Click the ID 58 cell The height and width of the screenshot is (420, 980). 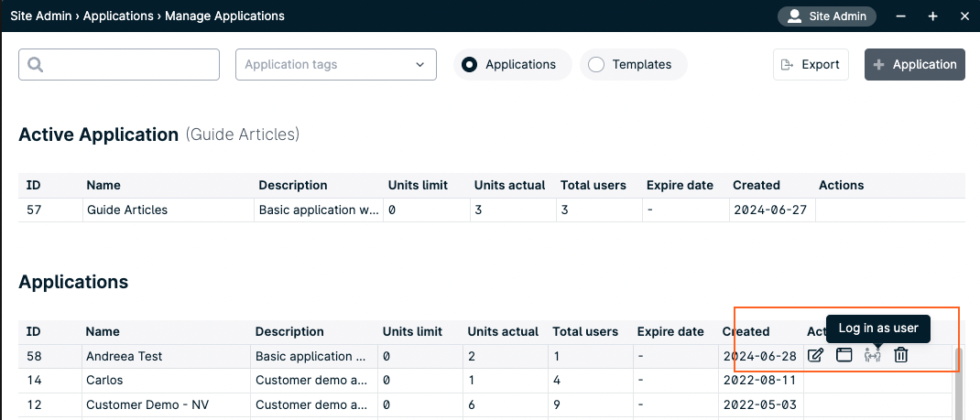coord(50,356)
